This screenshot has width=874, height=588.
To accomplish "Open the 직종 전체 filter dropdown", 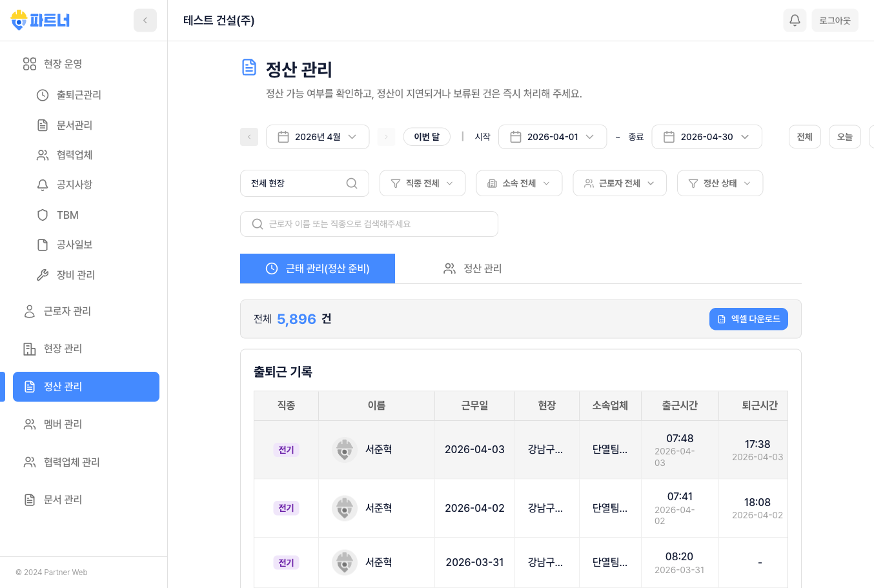I will coord(422,183).
